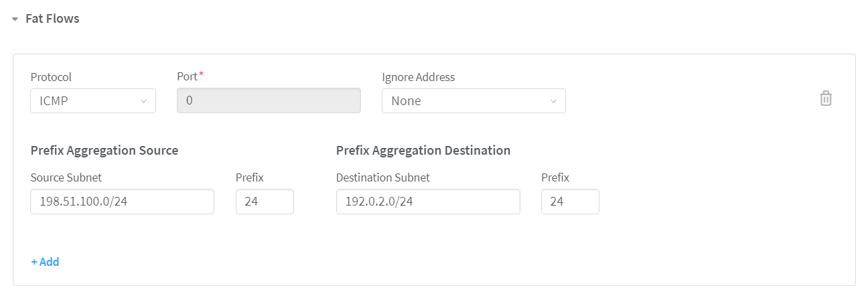Open the Ignore Address dropdown
The width and height of the screenshot is (868, 294).
(x=467, y=101)
